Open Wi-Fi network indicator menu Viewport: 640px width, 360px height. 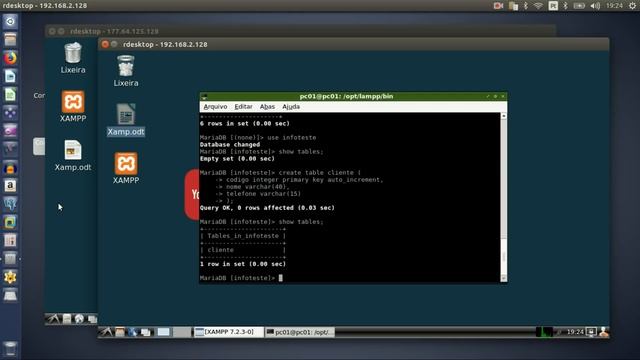pyautogui.click(x=538, y=6)
